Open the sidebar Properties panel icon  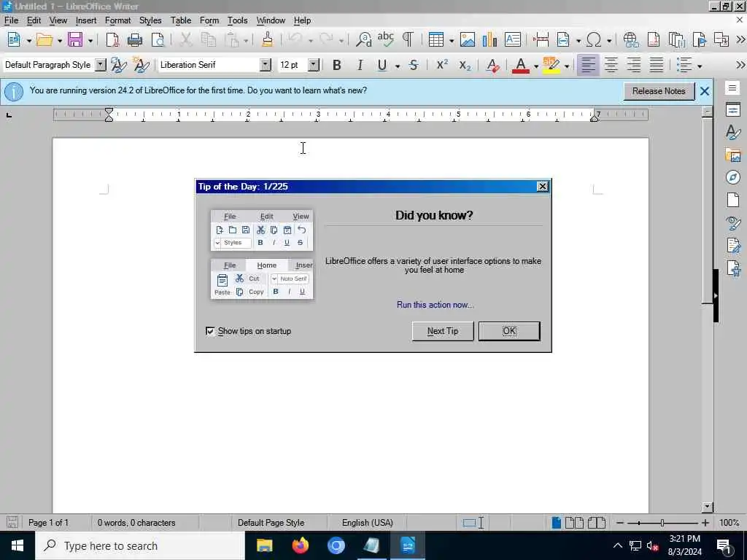pyautogui.click(x=732, y=110)
